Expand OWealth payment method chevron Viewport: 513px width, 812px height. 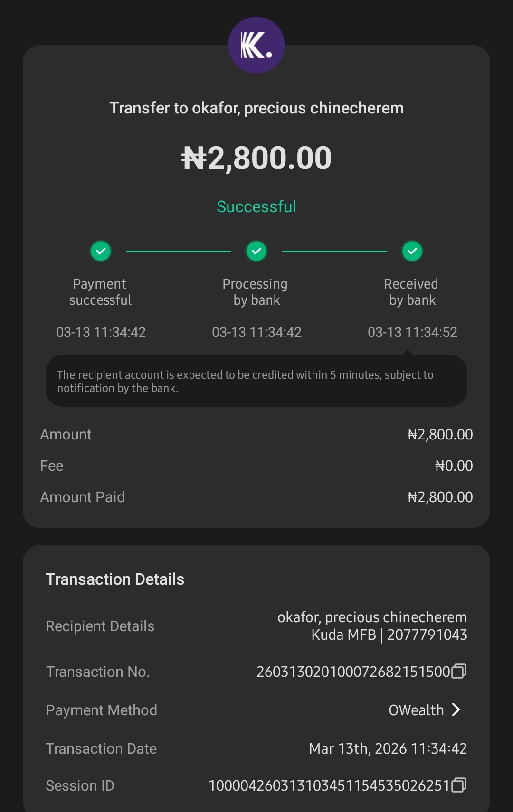tap(456, 709)
